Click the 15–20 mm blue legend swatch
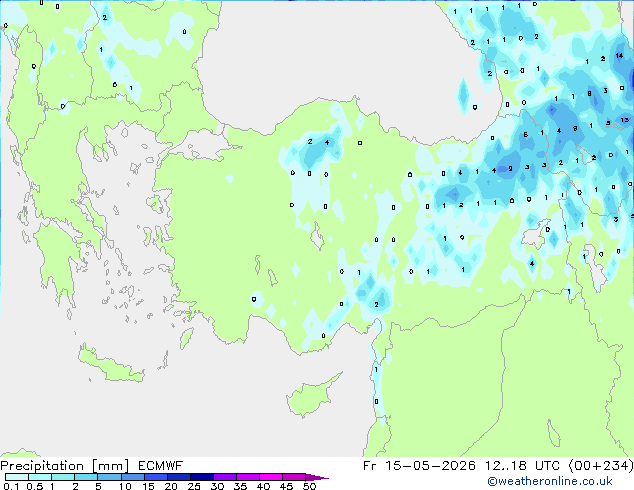This screenshot has height=490, width=634. pyautogui.click(x=156, y=477)
